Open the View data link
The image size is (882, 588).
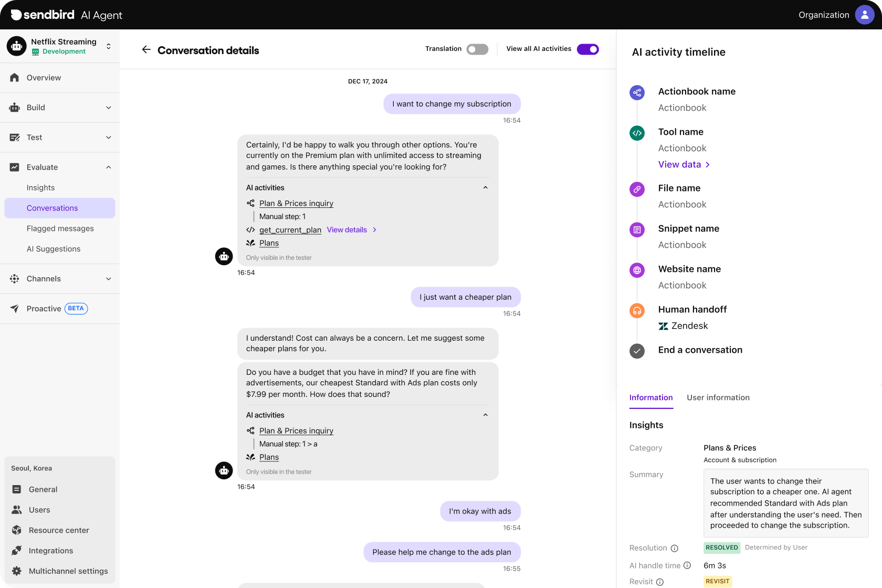coord(681,164)
